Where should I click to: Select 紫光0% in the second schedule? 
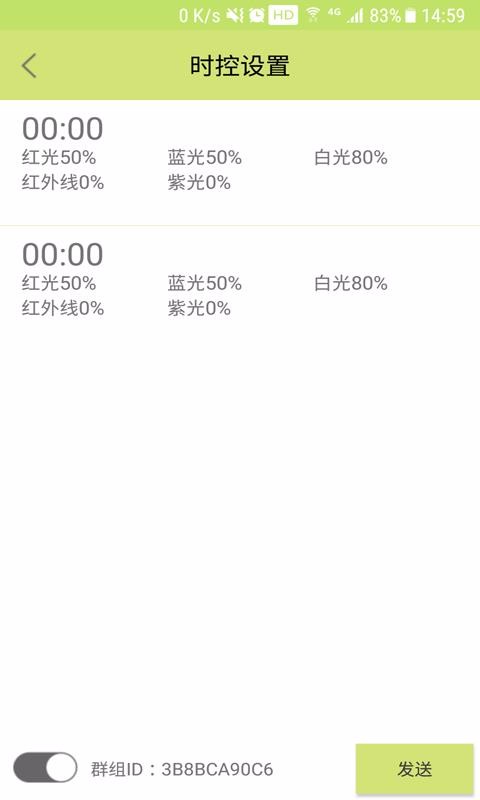tap(199, 308)
